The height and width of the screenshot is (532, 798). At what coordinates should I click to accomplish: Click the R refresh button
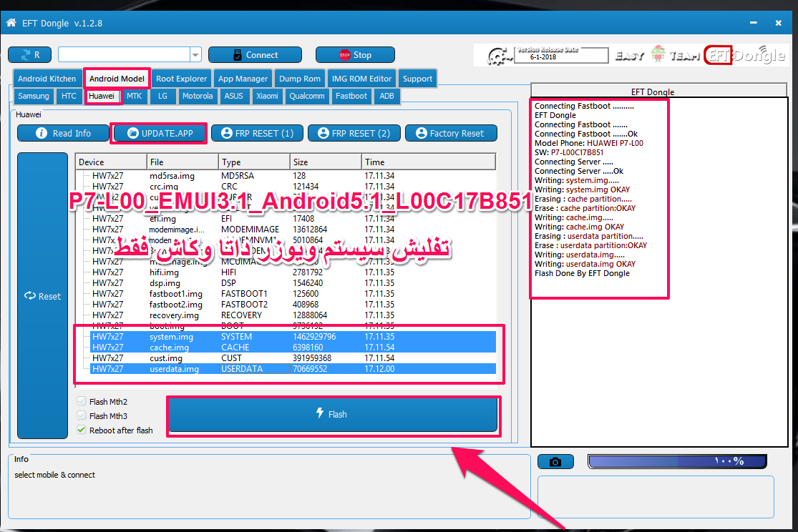click(x=30, y=55)
